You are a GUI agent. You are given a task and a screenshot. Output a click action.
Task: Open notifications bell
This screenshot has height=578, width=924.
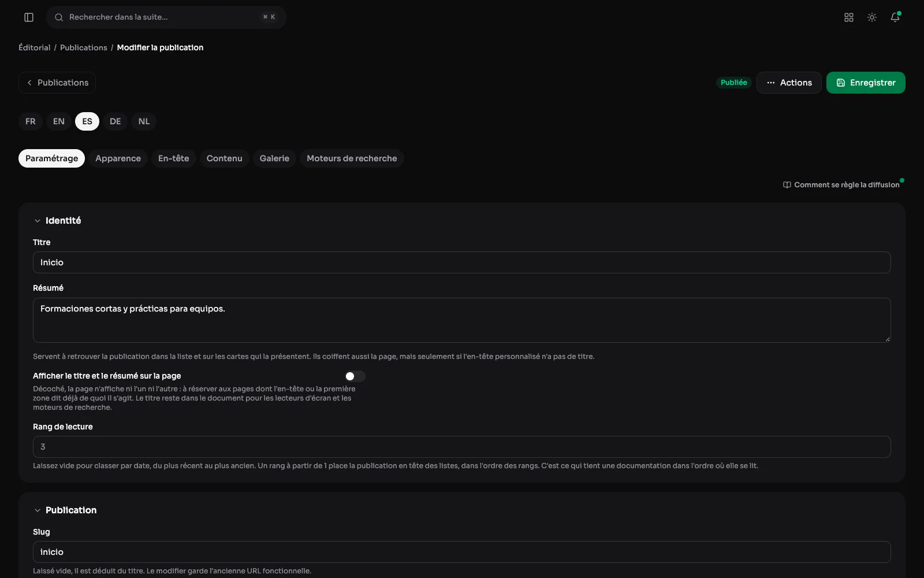click(x=895, y=17)
